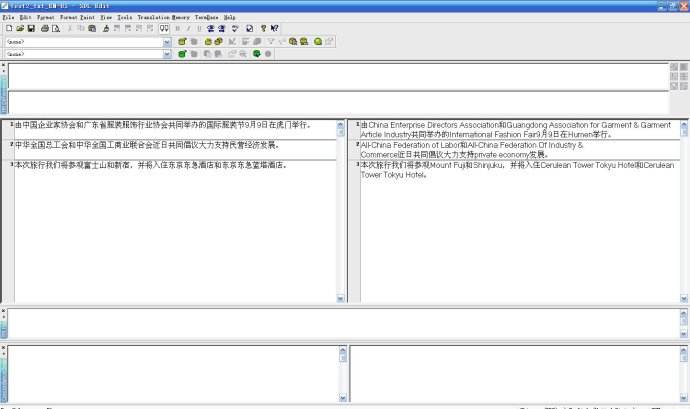Image resolution: width=690 pixels, height=409 pixels.
Task: Click the yellow open translation memory icon
Action: [182, 41]
